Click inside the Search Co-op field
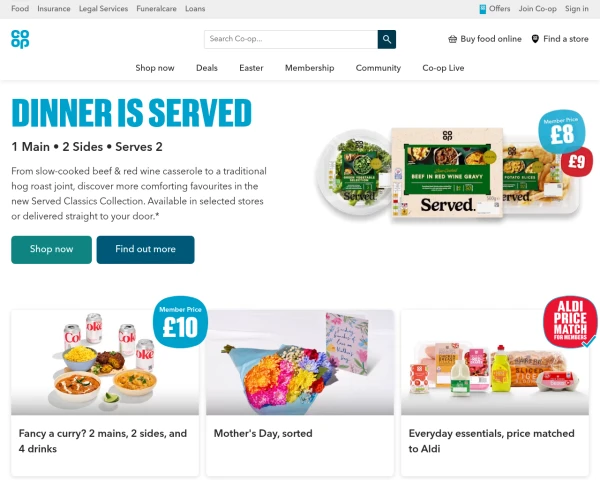The width and height of the screenshot is (600, 480). point(291,39)
